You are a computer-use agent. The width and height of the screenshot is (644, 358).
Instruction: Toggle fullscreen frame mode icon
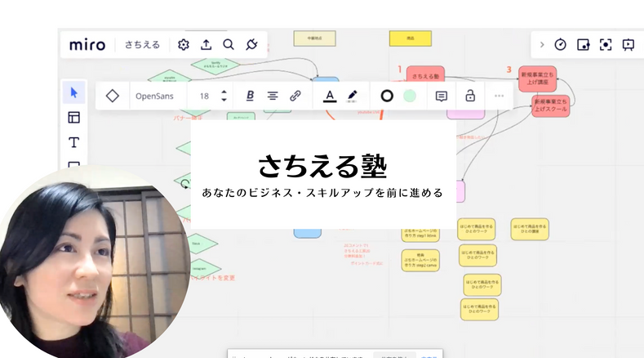click(x=606, y=45)
